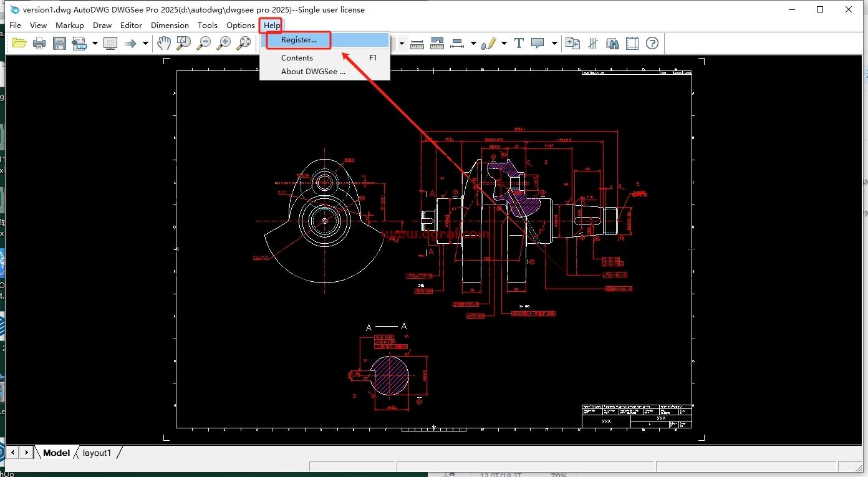Screen dimensions: 868x477
Task: Expand the convert file dropdown arrow
Action: (x=95, y=43)
